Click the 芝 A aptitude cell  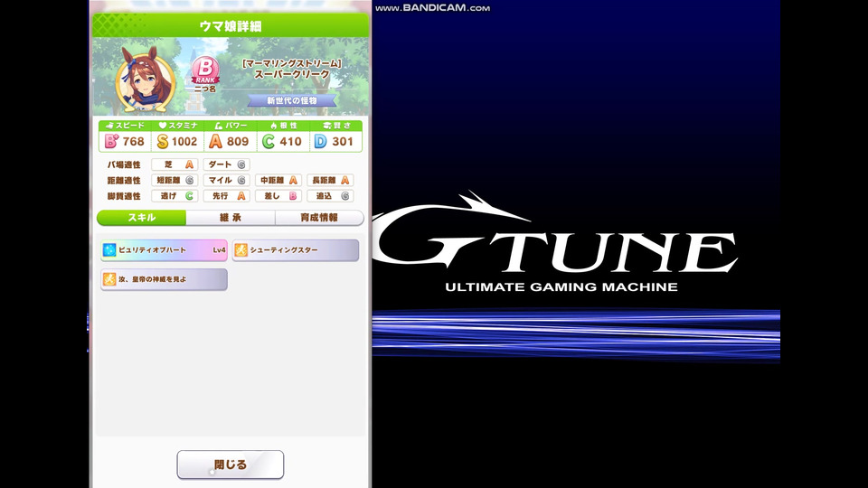pos(175,164)
